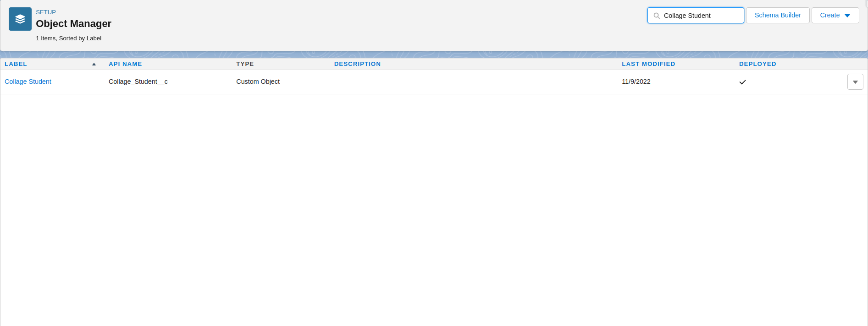Sort the table by API Name
Image resolution: width=868 pixels, height=326 pixels.
[125, 64]
